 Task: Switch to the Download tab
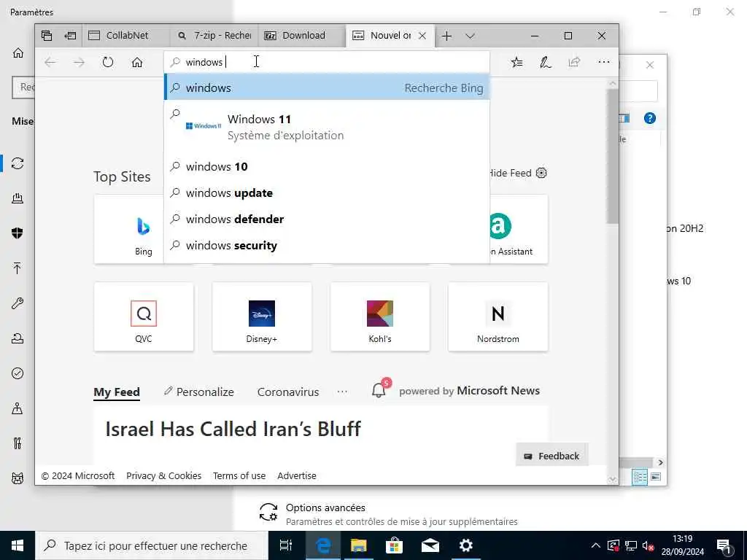(x=302, y=35)
